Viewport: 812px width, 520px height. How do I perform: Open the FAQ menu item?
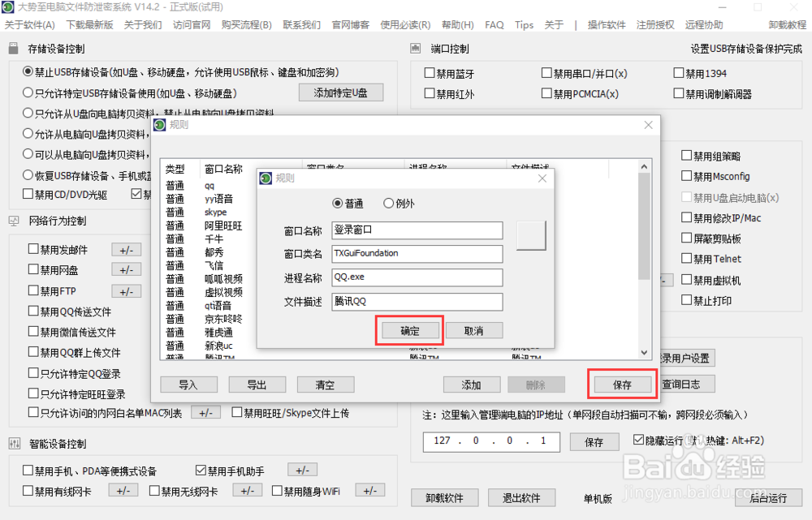click(x=495, y=25)
